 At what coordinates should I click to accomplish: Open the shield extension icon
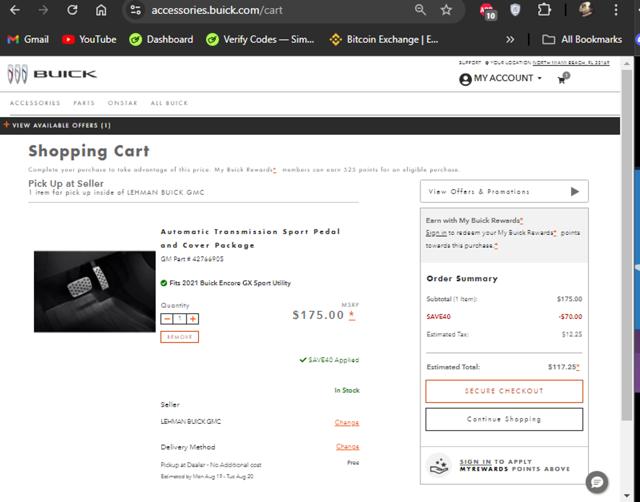[x=515, y=10]
